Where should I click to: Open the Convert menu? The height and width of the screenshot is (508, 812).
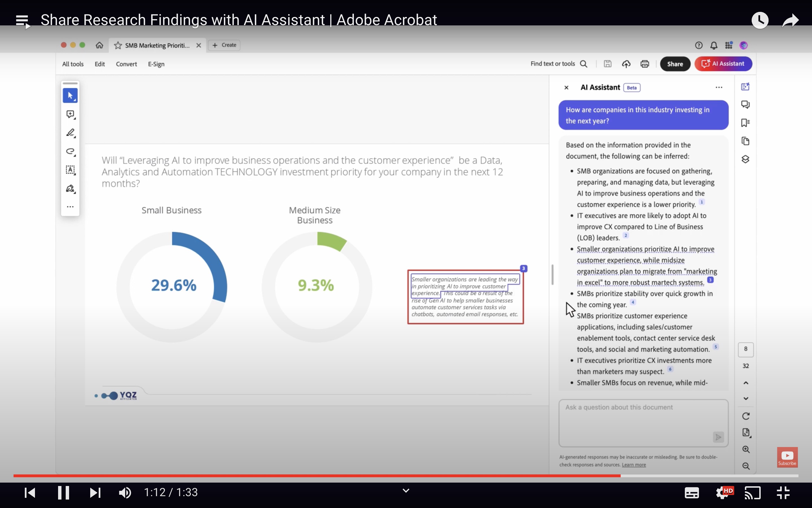click(x=127, y=64)
